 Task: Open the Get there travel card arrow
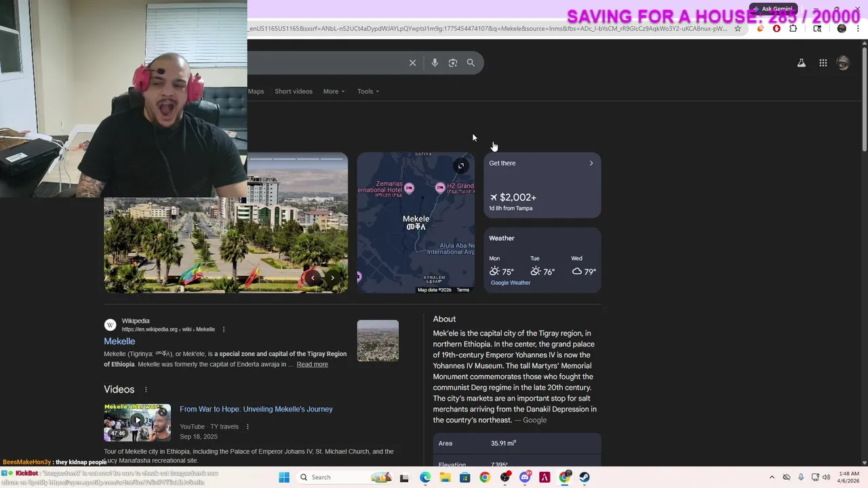[591, 163]
